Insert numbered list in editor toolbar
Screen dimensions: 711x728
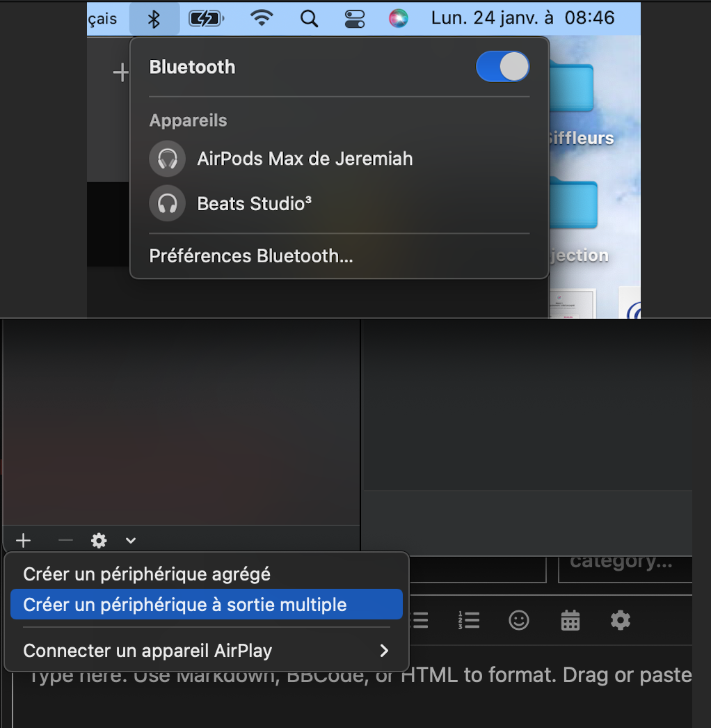tap(469, 620)
